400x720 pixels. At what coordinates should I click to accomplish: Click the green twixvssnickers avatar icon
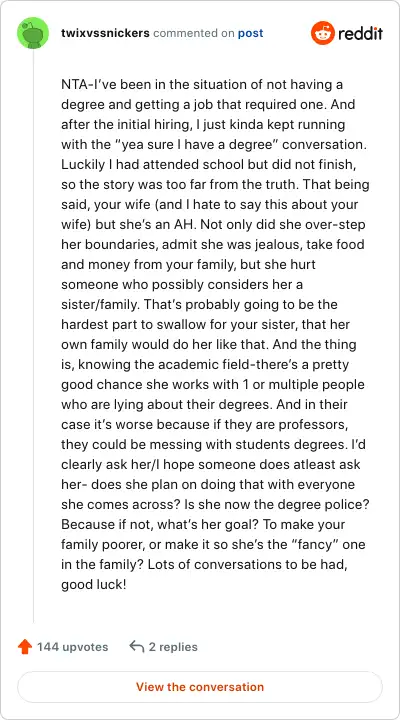[33, 33]
